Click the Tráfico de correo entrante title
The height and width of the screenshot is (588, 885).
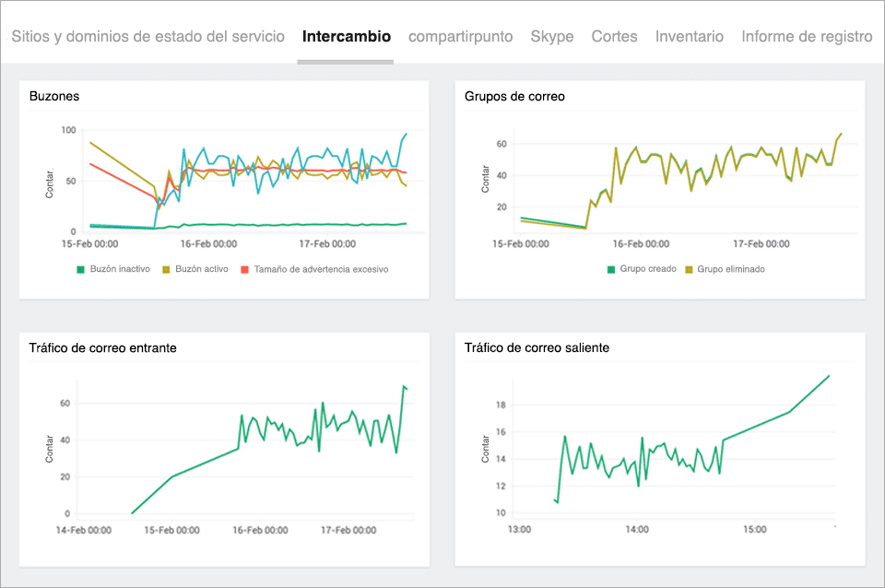[104, 347]
